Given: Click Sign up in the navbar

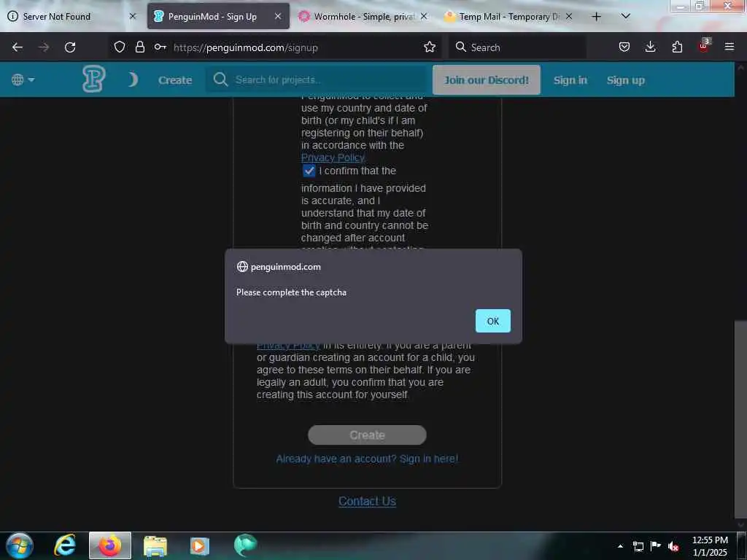Looking at the screenshot, I should coord(625,80).
